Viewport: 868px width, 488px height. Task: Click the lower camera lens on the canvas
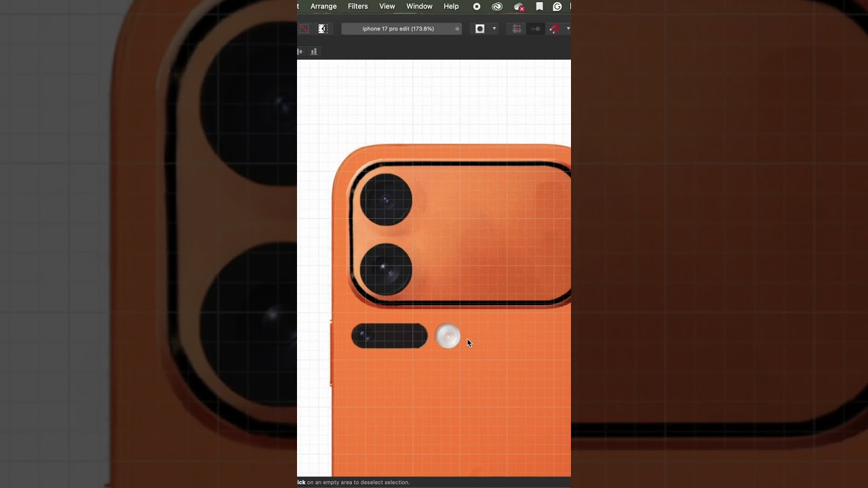point(386,269)
